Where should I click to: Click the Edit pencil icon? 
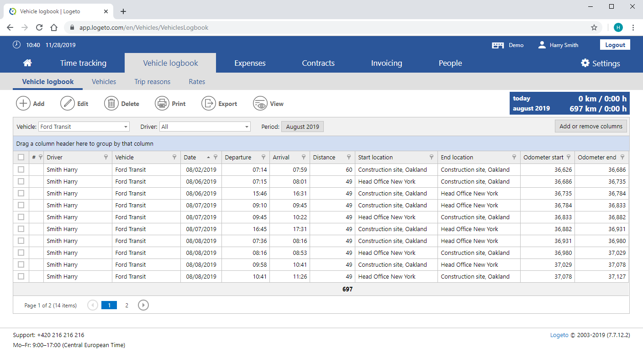pyautogui.click(x=68, y=103)
